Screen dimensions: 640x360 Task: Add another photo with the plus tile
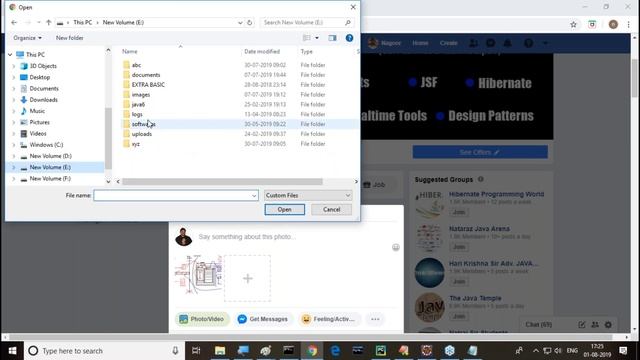point(247,278)
